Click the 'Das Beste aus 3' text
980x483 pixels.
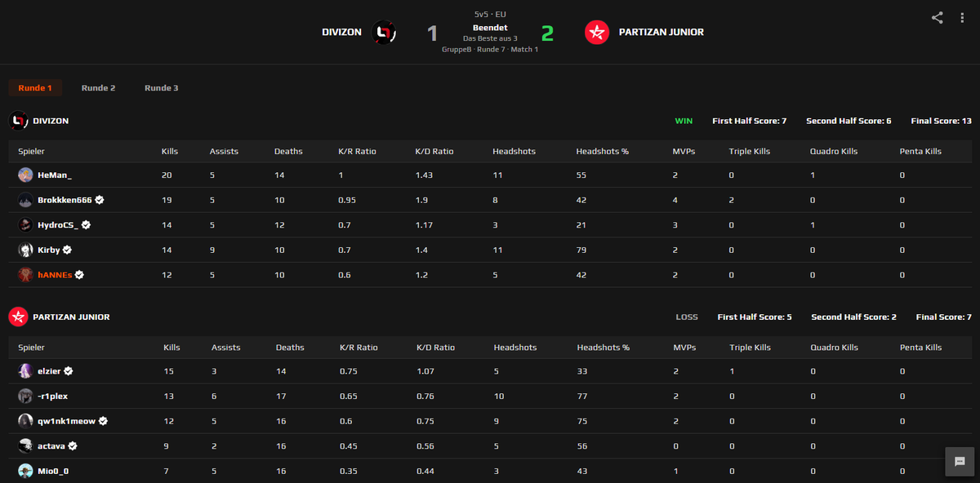pos(490,38)
